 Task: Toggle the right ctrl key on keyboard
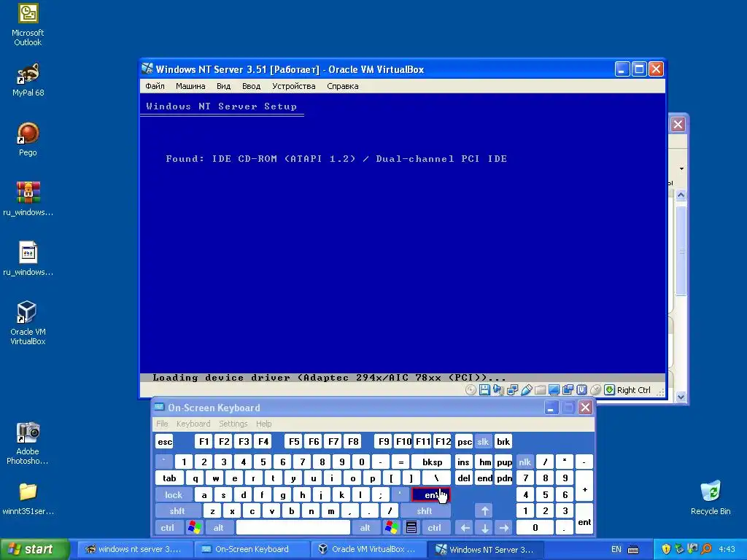[435, 528]
